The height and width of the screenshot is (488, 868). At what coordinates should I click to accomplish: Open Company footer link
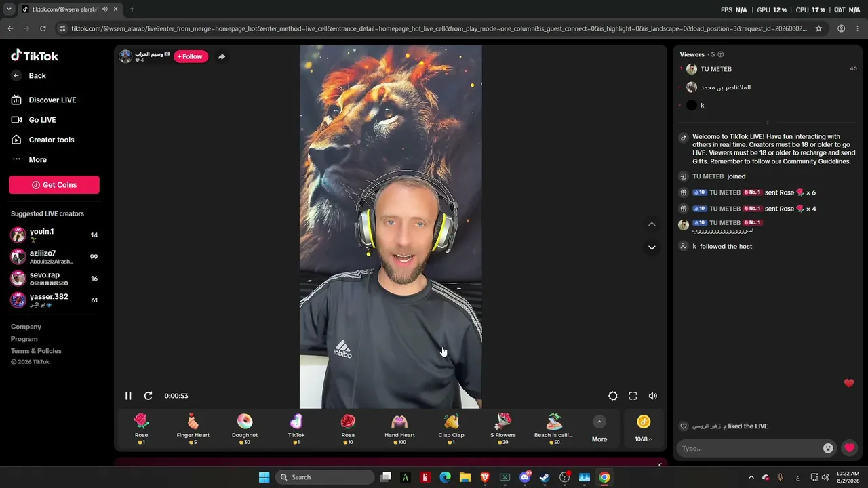[x=26, y=327]
